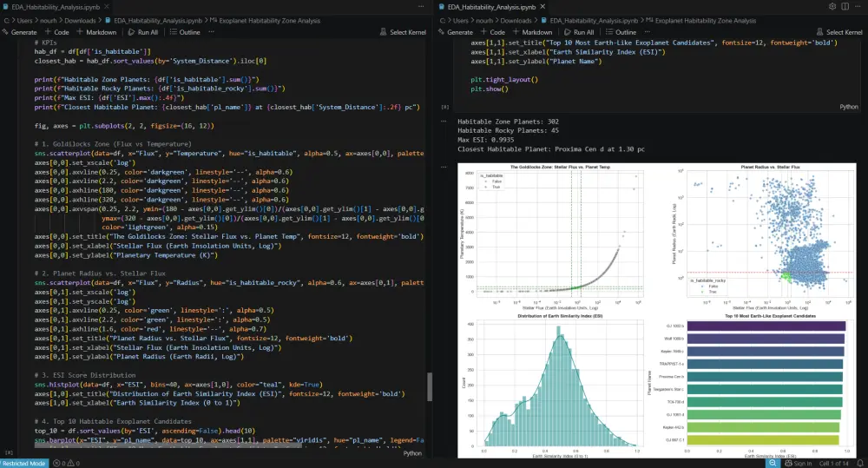Image resolution: width=868 pixels, height=468 pixels.
Task: Click the 'plt.show()' line in right editor
Action: (x=490, y=89)
